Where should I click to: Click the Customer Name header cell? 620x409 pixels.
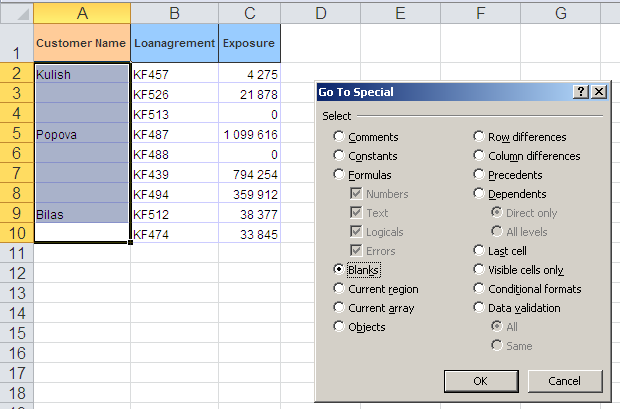82,44
